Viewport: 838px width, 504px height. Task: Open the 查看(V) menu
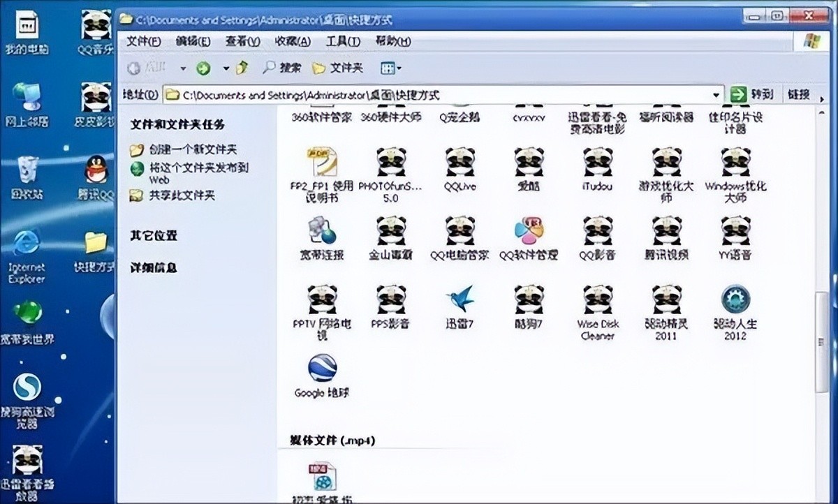pos(242,41)
